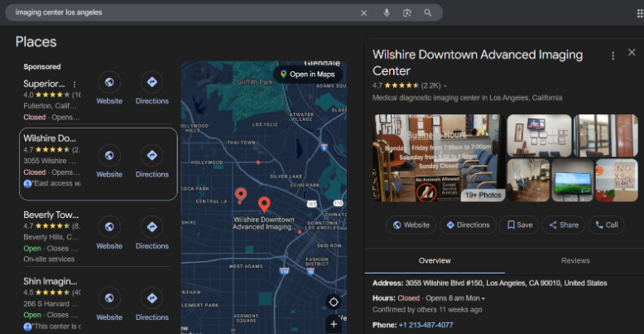Get Directions to Wilshire Downtown listing
The image size is (644, 334).
point(152,155)
